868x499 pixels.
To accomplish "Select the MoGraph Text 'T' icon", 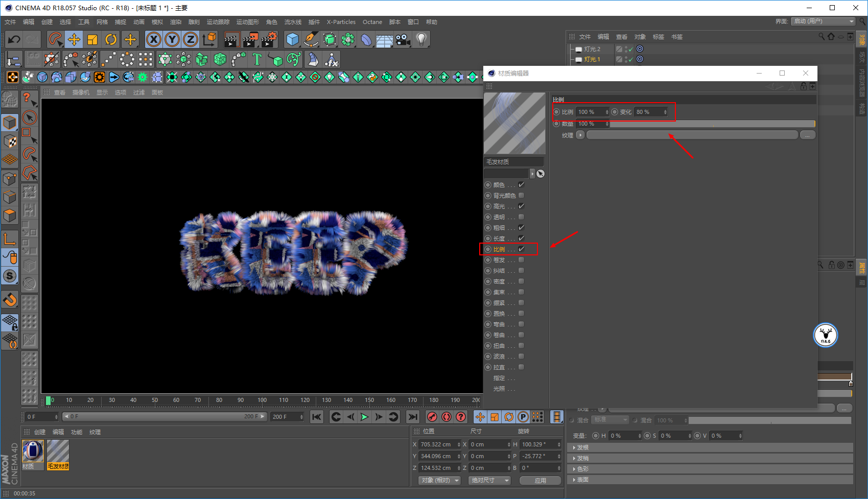I will tap(257, 60).
